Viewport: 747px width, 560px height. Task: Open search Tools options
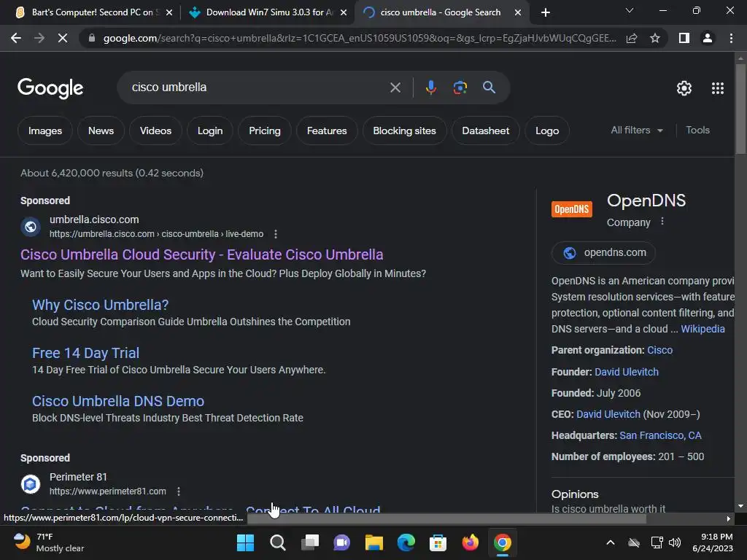(x=697, y=130)
